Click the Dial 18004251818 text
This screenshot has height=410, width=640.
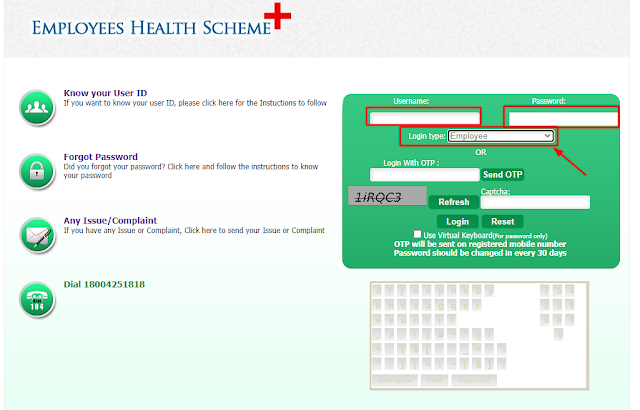coord(104,284)
